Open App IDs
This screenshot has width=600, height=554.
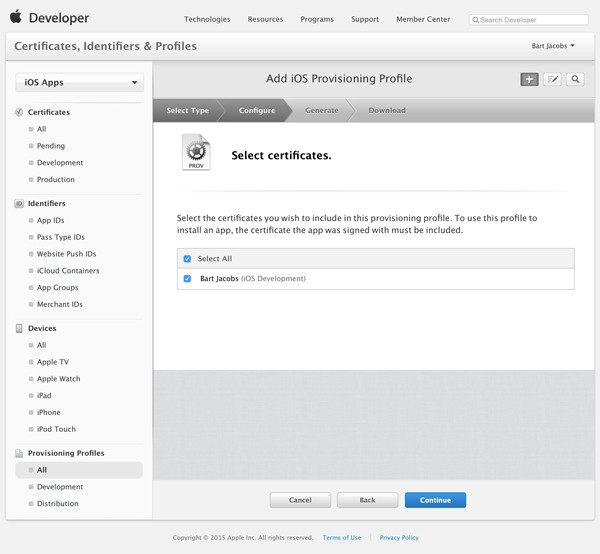50,220
